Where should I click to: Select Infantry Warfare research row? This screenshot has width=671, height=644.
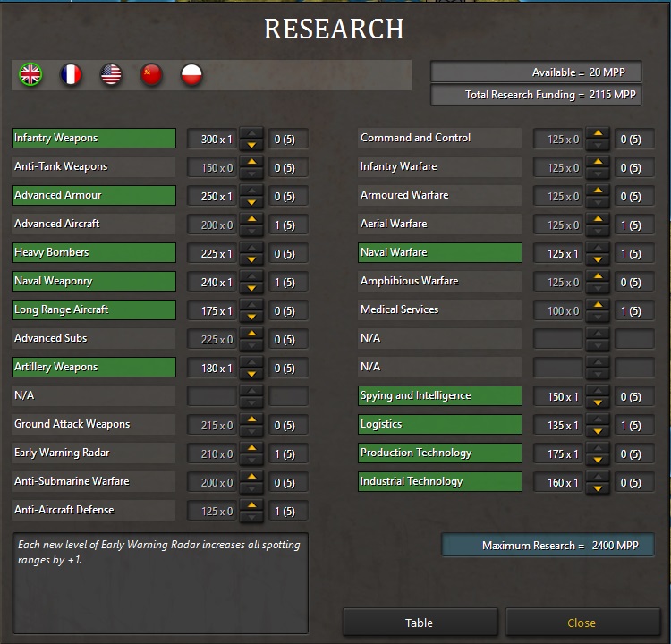tap(440, 167)
